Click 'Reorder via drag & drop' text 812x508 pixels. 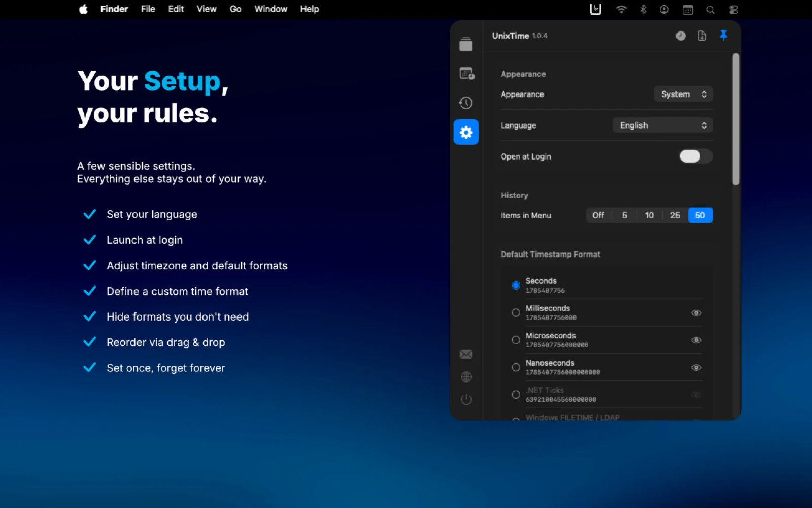pyautogui.click(x=166, y=342)
